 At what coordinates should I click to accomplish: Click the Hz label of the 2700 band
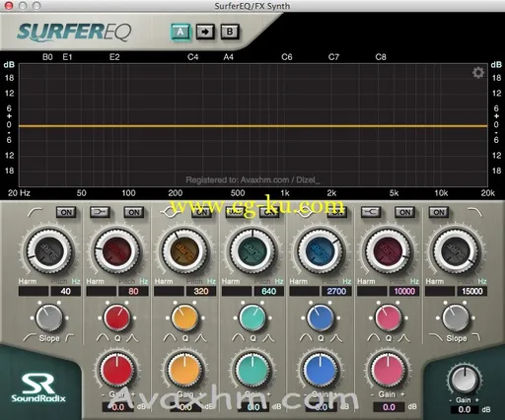347,282
